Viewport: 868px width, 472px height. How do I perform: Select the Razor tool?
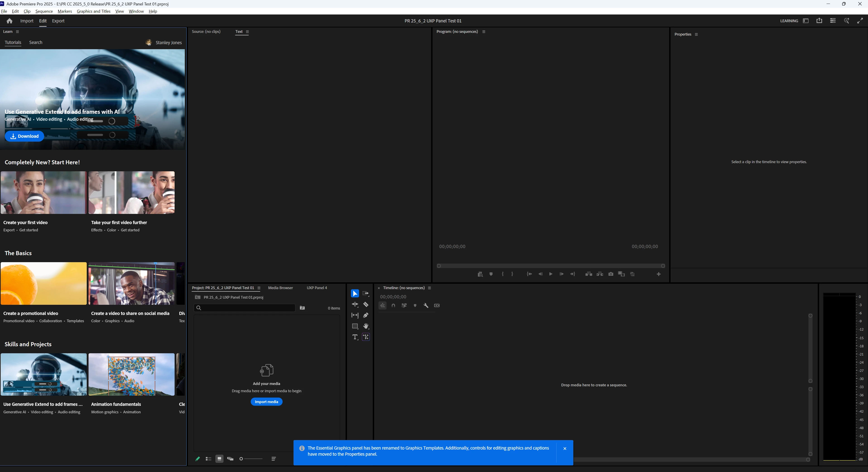tap(365, 305)
